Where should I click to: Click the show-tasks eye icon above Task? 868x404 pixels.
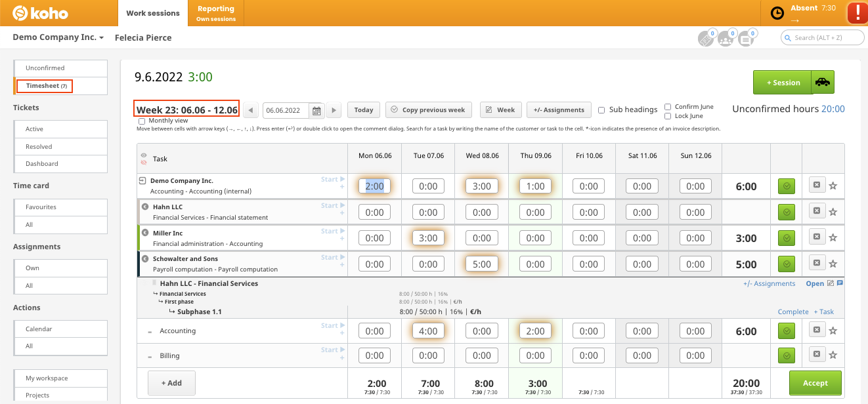click(x=144, y=155)
